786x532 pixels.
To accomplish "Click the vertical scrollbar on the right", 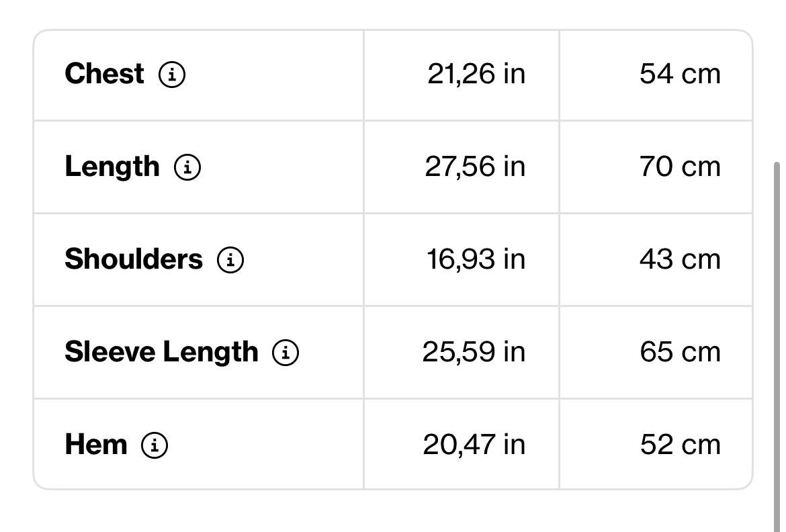I will (777, 346).
